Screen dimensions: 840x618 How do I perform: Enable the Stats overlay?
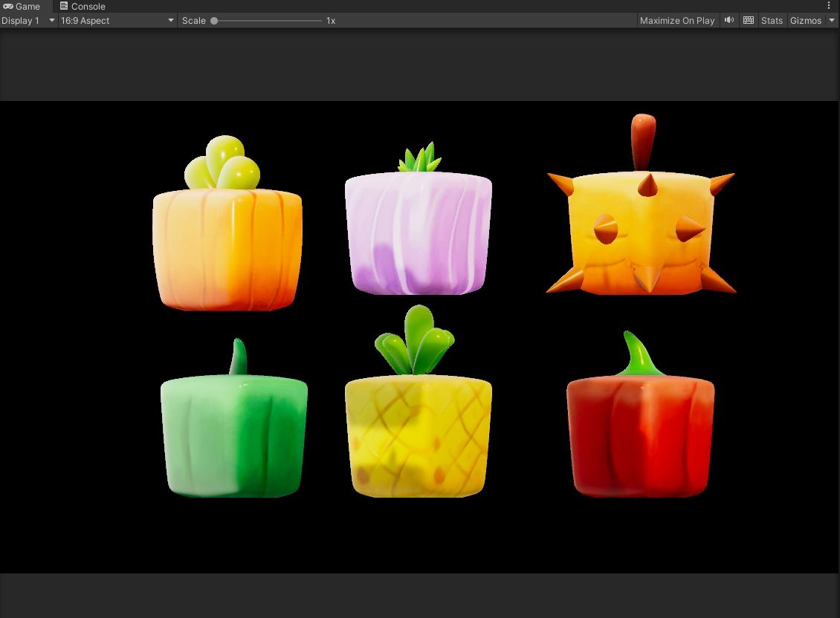click(772, 20)
